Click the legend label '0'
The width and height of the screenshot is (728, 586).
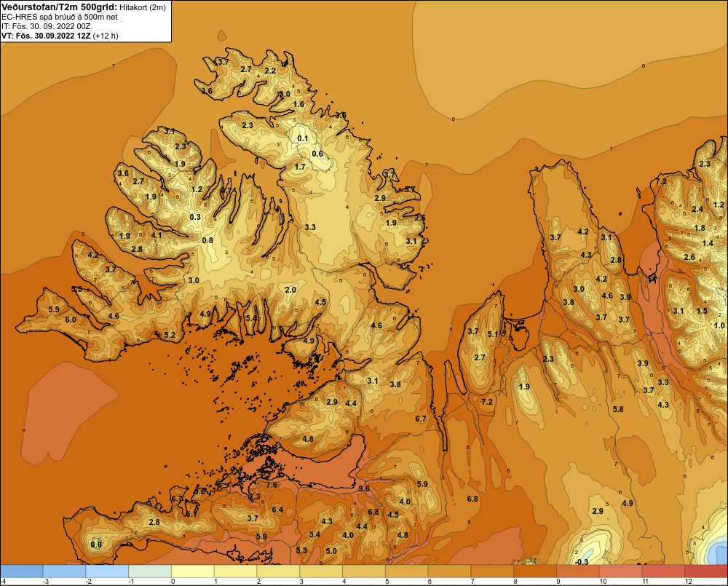pos(173,582)
